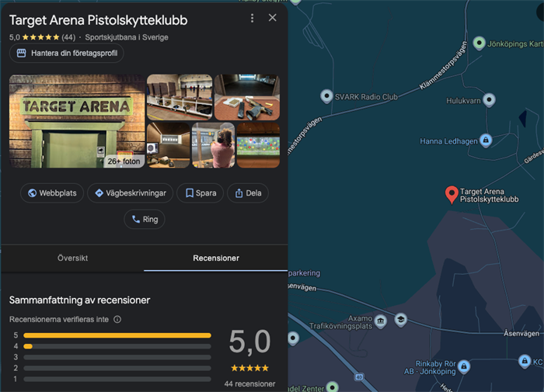Filter reviews by the 5-star bar
The height and width of the screenshot is (392, 544).
click(x=117, y=335)
